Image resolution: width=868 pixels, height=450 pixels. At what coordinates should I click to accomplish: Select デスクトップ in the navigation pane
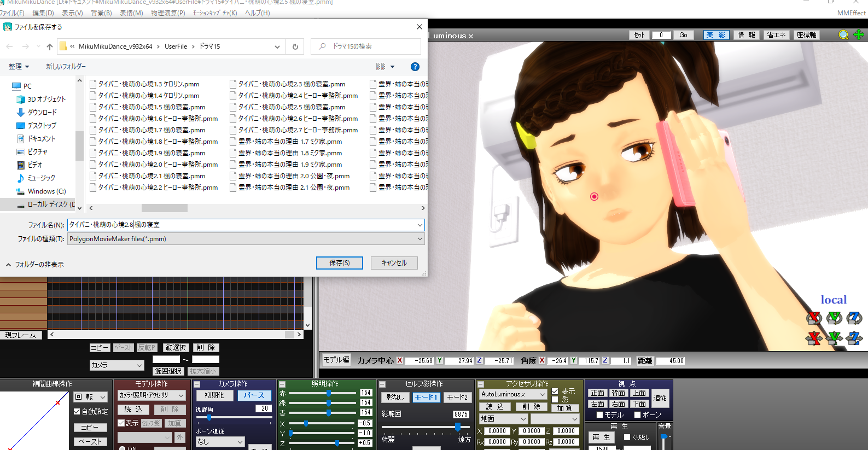click(37, 126)
